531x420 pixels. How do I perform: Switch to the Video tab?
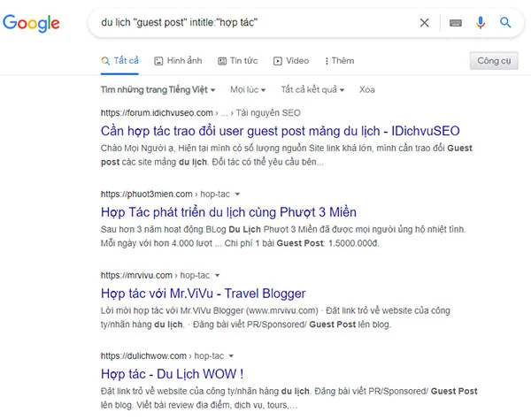pyautogui.click(x=291, y=61)
